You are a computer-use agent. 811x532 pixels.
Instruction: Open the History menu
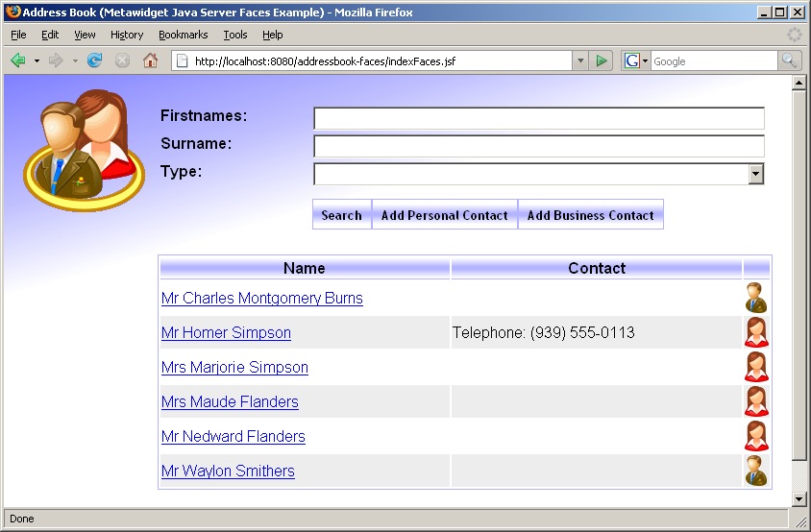[x=126, y=35]
